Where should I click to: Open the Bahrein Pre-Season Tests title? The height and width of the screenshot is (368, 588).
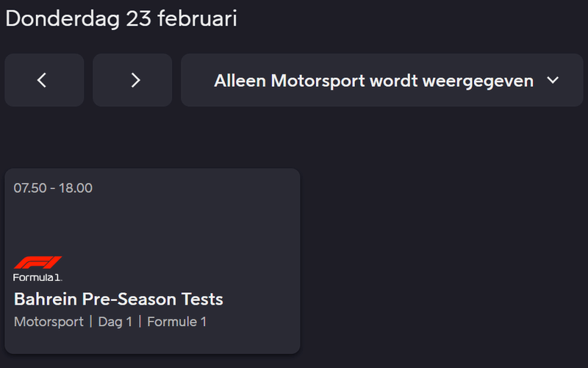point(118,300)
